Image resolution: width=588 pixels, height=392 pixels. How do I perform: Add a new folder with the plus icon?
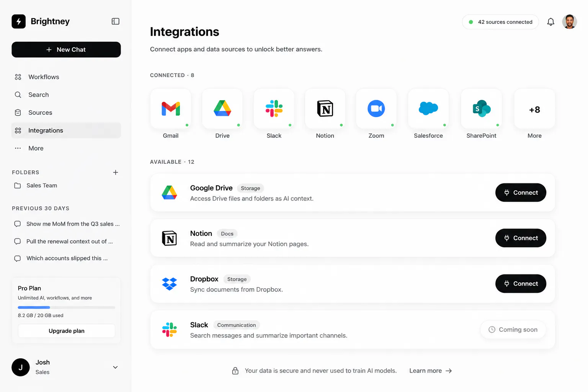pyautogui.click(x=116, y=172)
